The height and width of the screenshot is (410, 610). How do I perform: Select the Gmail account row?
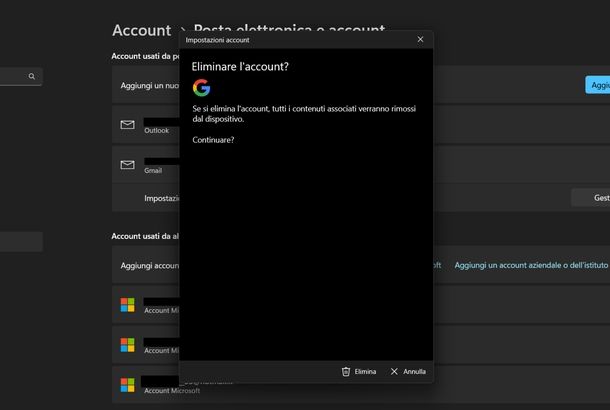click(361, 165)
